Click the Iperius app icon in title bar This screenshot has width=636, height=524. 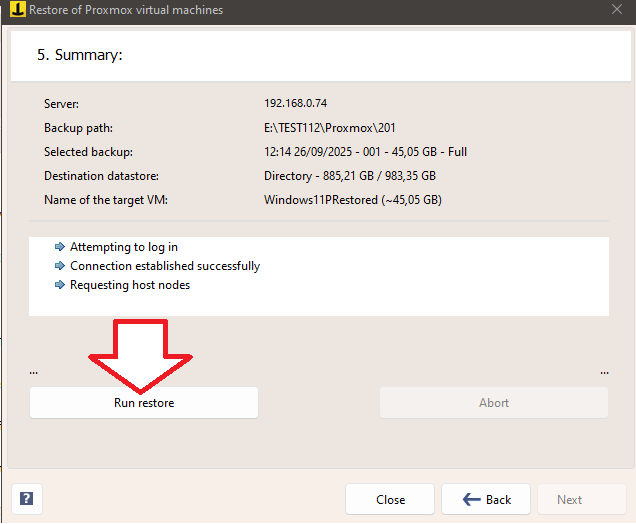(13, 10)
